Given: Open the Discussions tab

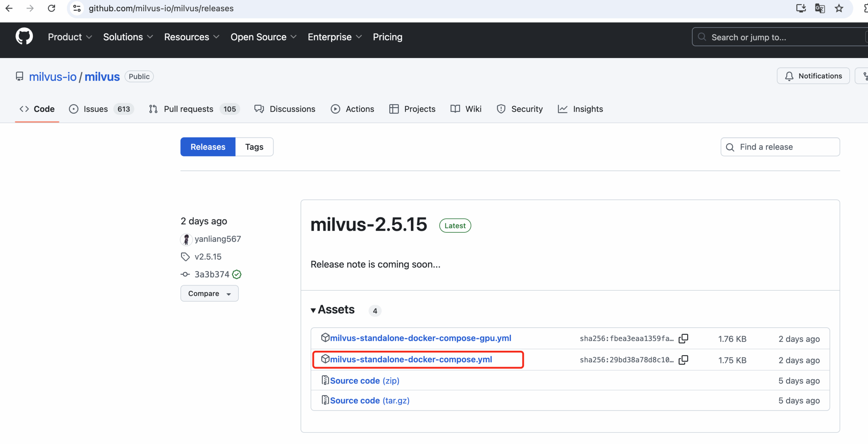Looking at the screenshot, I should tap(285, 109).
